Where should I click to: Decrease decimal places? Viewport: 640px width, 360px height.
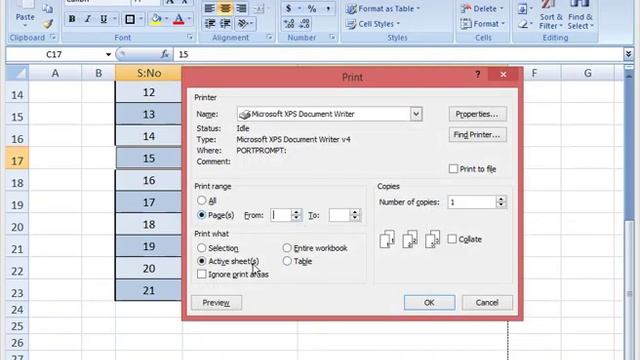coord(304,24)
